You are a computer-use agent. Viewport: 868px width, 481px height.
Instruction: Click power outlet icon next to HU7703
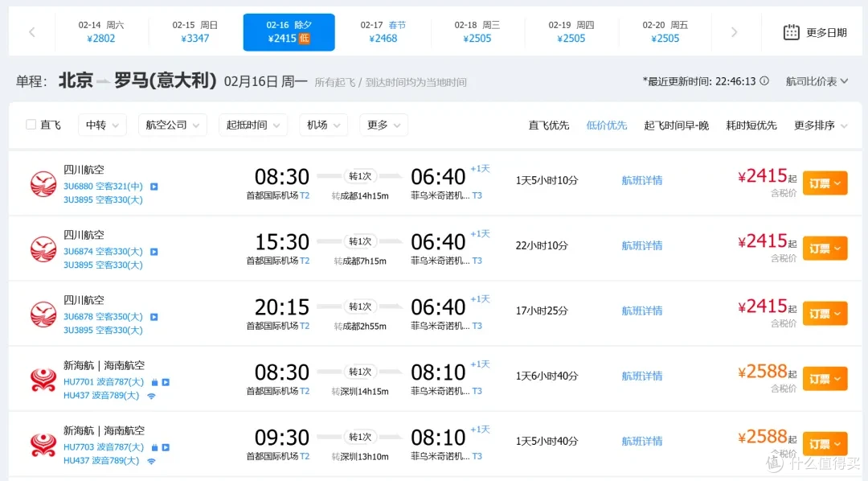[x=154, y=447]
